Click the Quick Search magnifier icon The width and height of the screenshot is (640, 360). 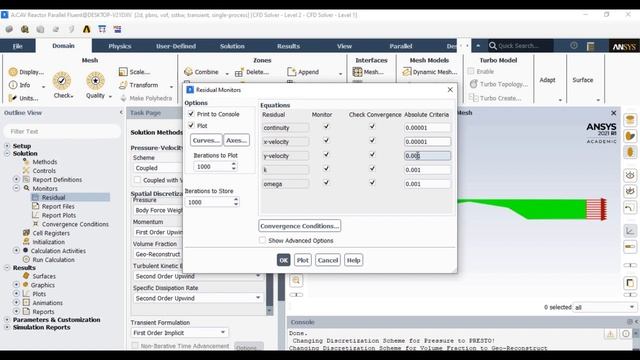coord(493,46)
